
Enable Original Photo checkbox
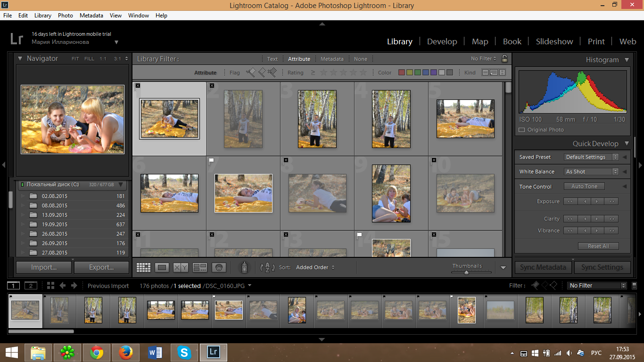522,130
